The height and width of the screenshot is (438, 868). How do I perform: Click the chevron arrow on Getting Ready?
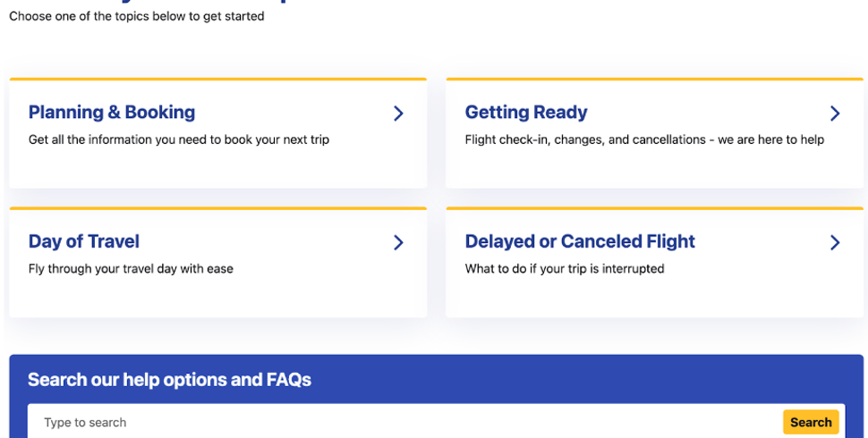[x=835, y=114]
